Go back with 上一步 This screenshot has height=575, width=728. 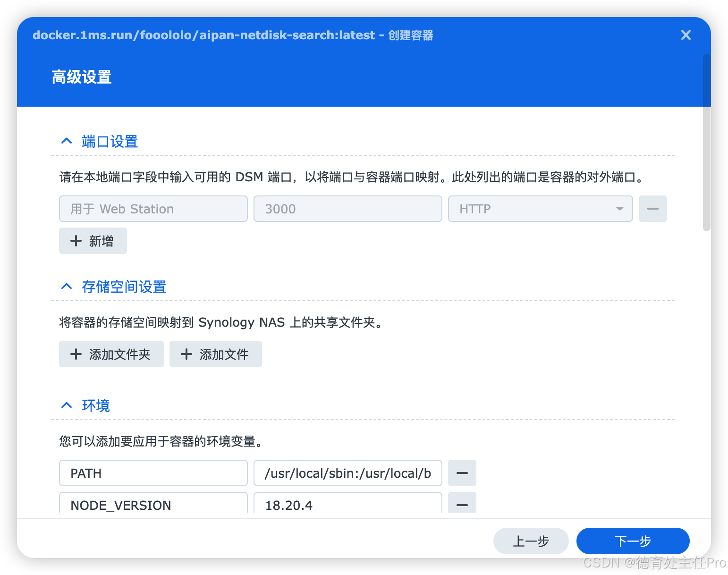tap(531, 541)
